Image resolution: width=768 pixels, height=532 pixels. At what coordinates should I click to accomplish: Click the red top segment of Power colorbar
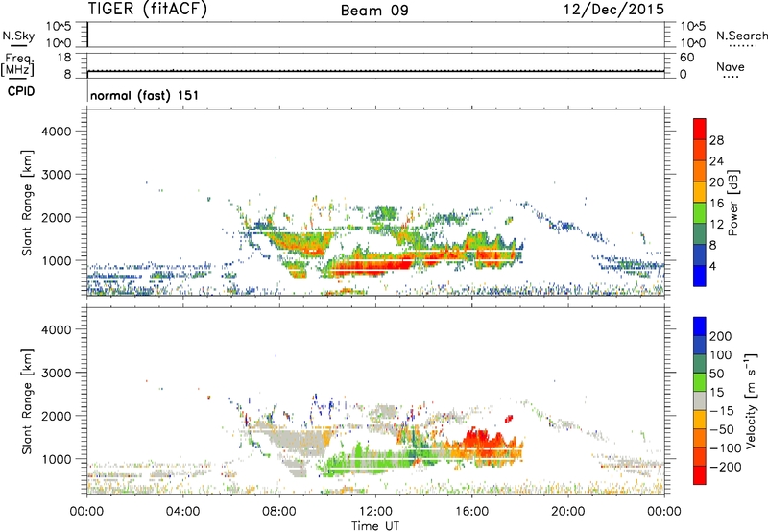pyautogui.click(x=700, y=129)
